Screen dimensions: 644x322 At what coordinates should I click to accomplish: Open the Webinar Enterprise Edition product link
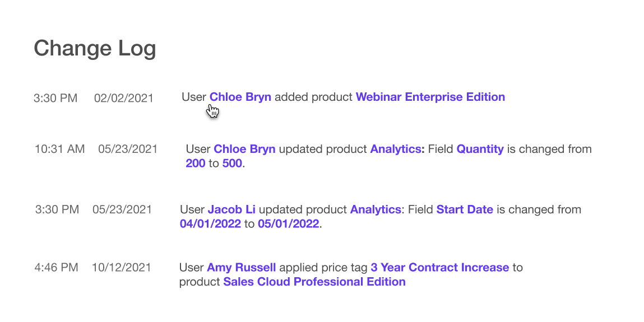(x=430, y=97)
